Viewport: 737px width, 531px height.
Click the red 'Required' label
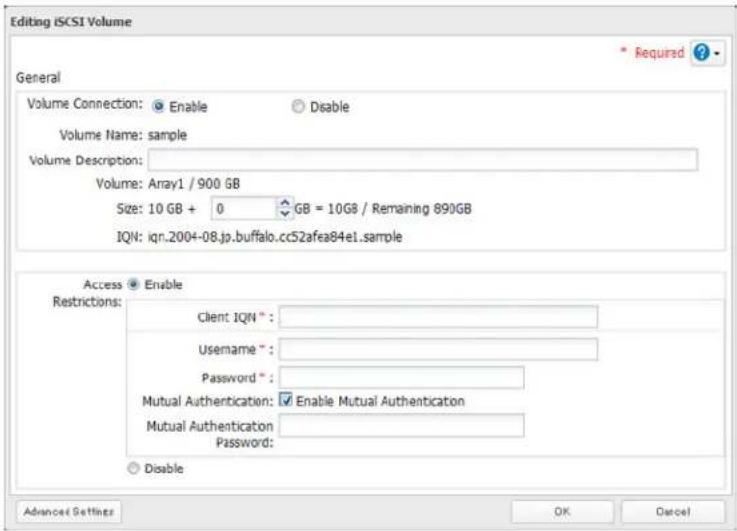pyautogui.click(x=659, y=53)
